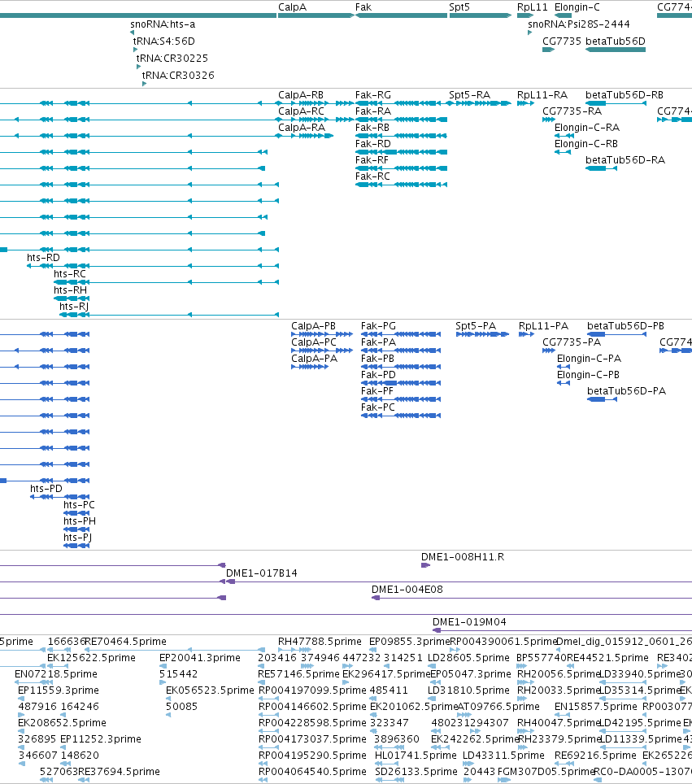The height and width of the screenshot is (784, 692).
Task: Select the tRNA:S4:56D feature label
Action: 164,41
